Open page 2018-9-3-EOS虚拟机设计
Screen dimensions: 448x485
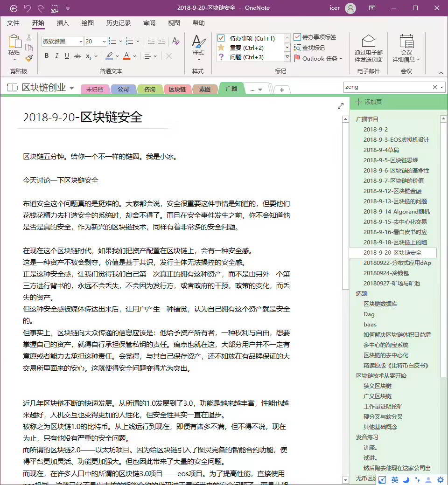point(396,139)
